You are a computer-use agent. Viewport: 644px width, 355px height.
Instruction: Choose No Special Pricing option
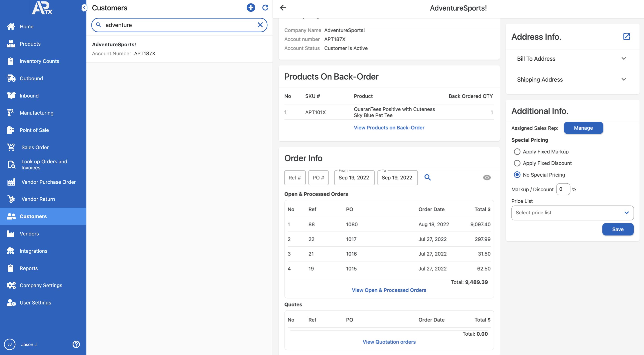click(x=517, y=175)
